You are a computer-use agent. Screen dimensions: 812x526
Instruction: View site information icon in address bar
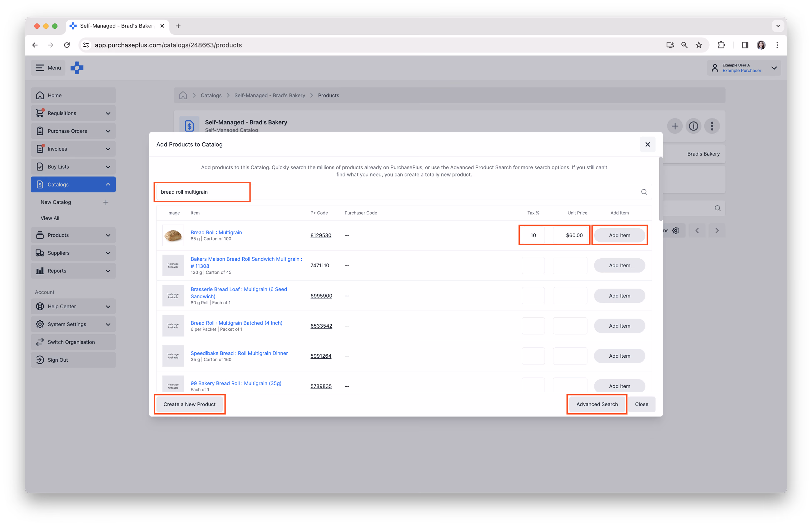[86, 45]
